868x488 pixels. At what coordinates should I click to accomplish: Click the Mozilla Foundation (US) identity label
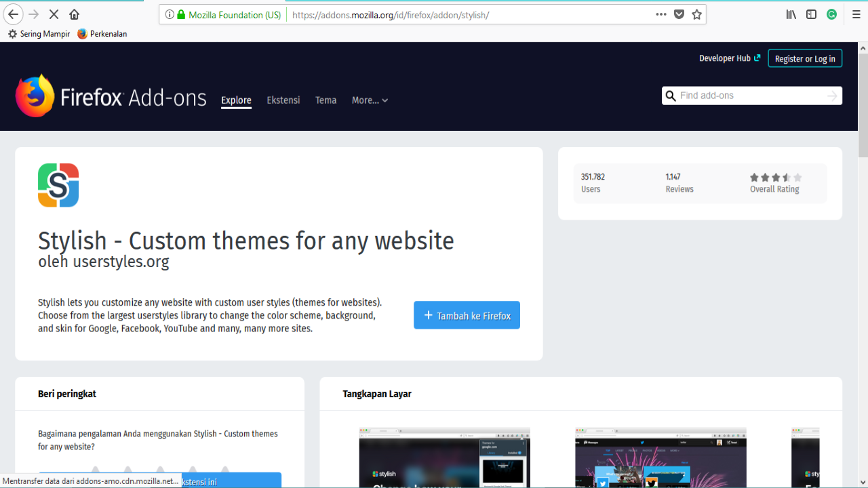click(235, 15)
